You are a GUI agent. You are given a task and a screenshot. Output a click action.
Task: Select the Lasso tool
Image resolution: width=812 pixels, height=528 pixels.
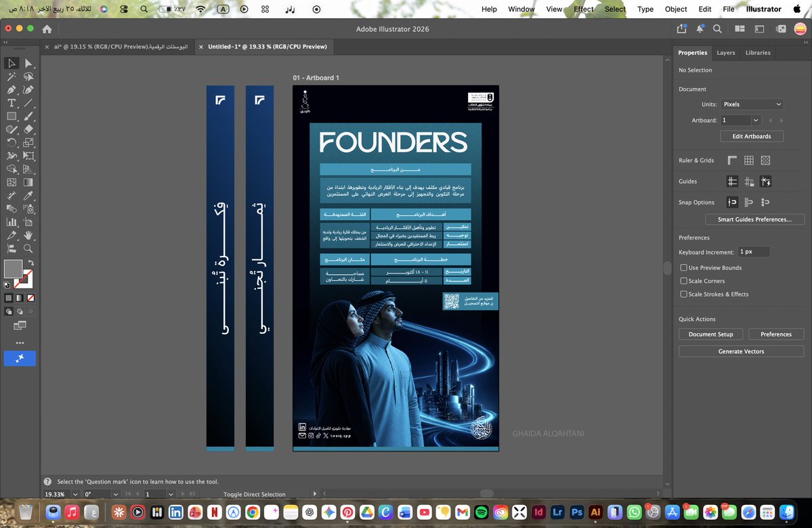tap(28, 76)
